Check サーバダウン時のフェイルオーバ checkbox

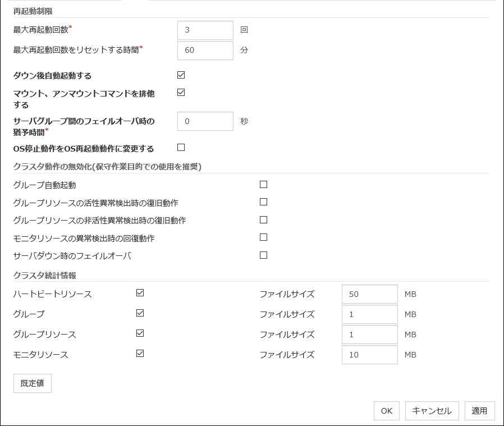pyautogui.click(x=263, y=255)
